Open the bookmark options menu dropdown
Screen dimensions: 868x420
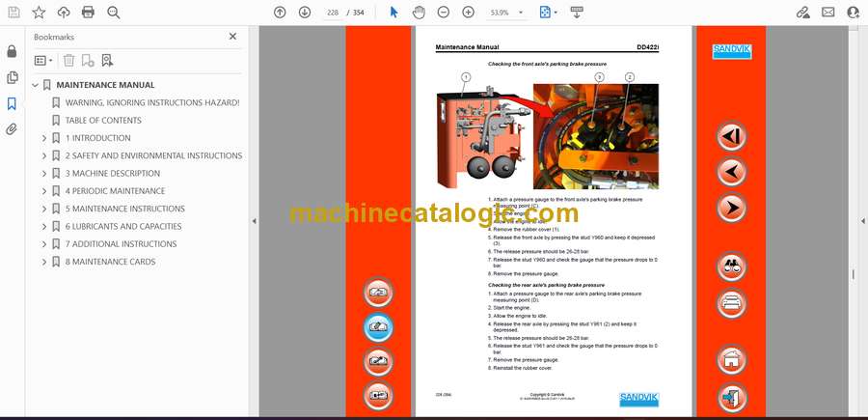tap(43, 61)
